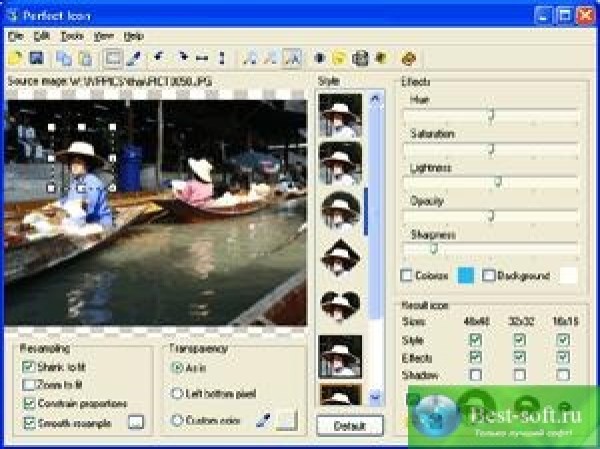Enable Shadow for 32x32 size
The height and width of the screenshot is (449, 600).
tap(519, 374)
